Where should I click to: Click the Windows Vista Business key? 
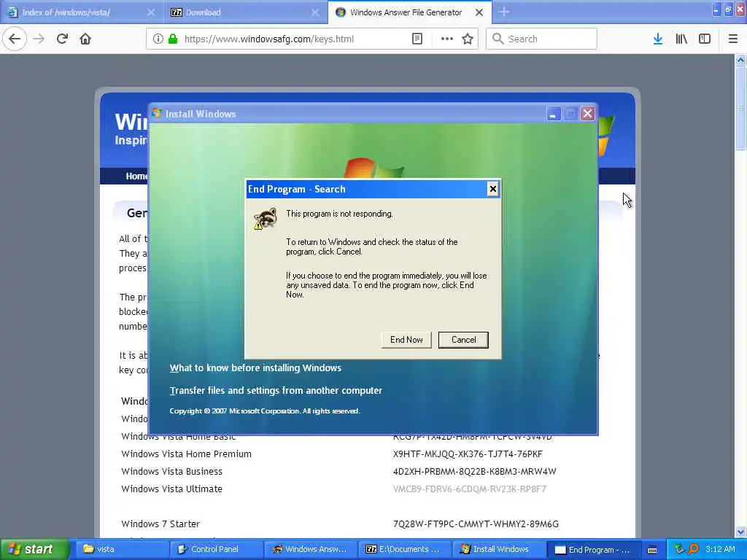point(474,472)
